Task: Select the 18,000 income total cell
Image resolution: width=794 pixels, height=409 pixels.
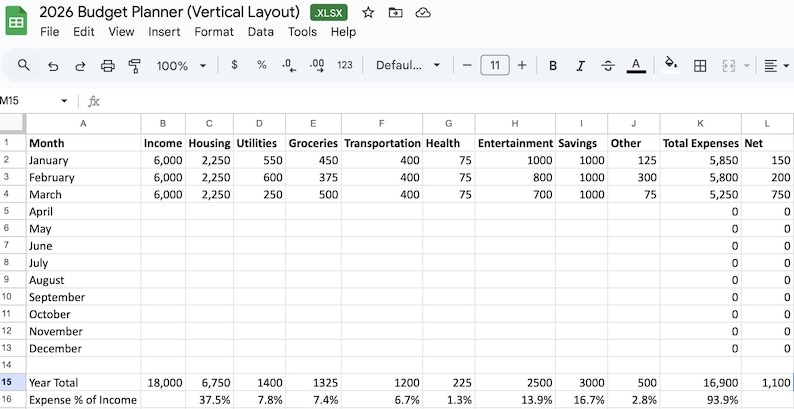Action: click(163, 382)
